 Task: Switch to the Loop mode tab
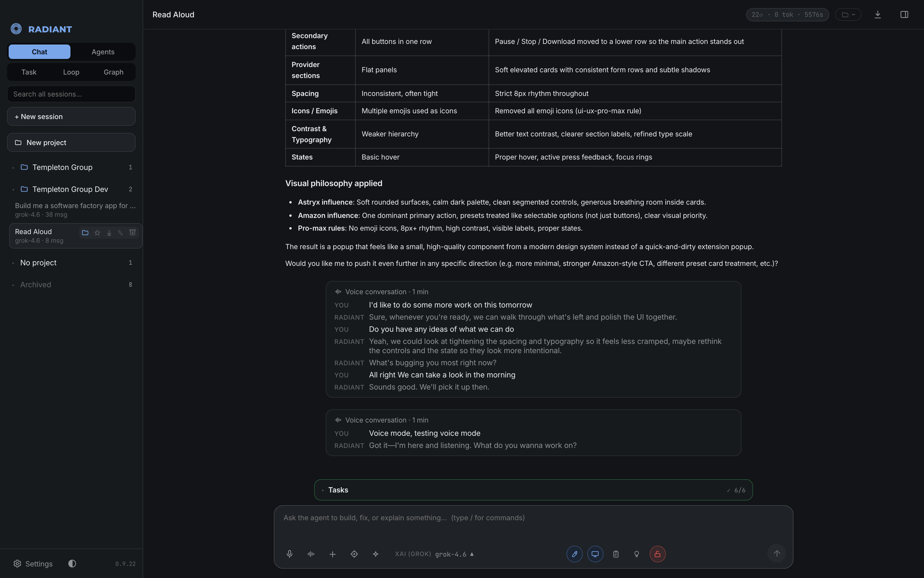tap(71, 72)
